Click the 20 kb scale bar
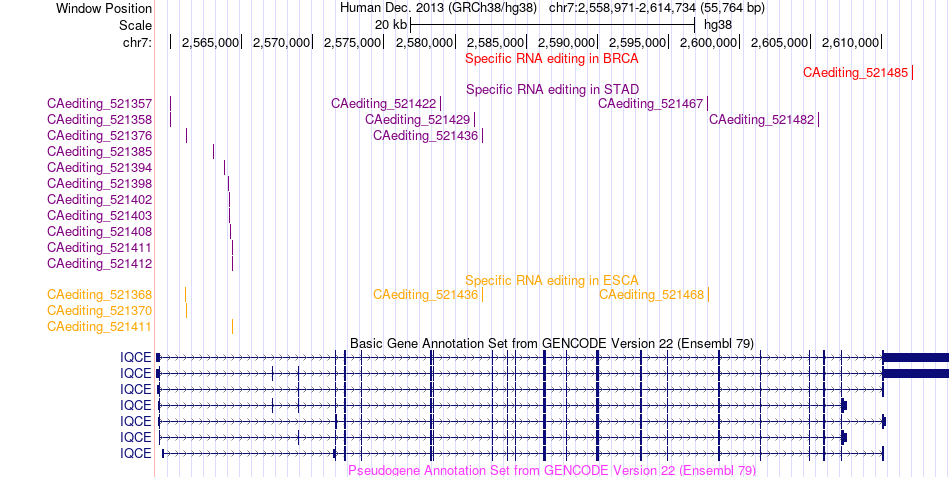Screen dimensions: 950x477 [x=553, y=25]
